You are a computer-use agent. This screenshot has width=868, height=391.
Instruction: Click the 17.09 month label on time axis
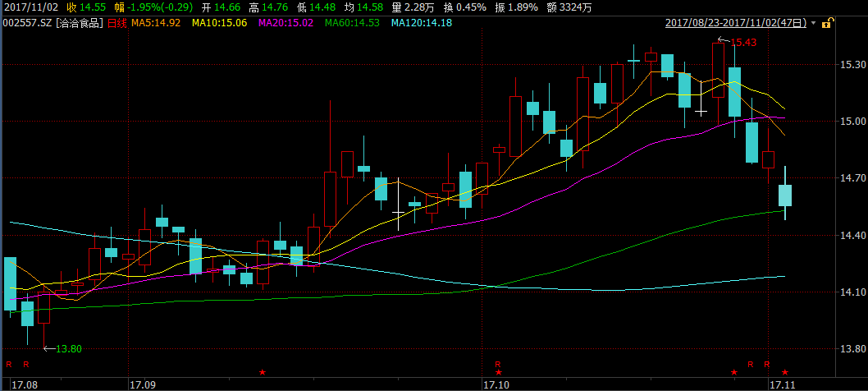[142, 384]
